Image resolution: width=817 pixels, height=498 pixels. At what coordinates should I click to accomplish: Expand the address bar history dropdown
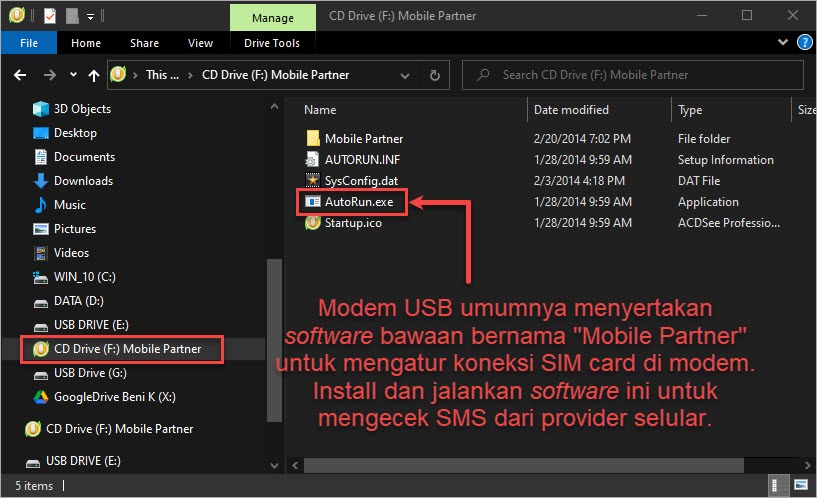[404, 76]
